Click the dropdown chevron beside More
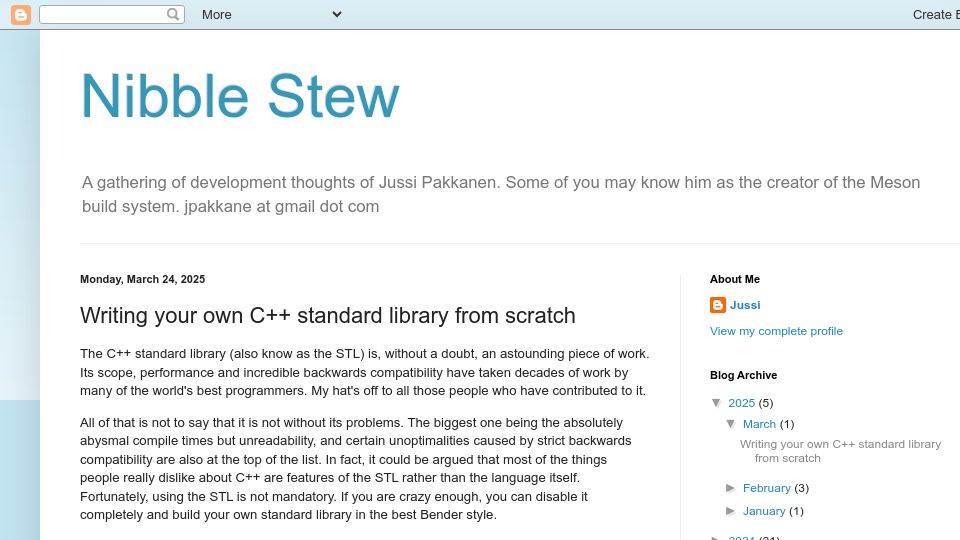Screen dimensions: 960x540 337,14
